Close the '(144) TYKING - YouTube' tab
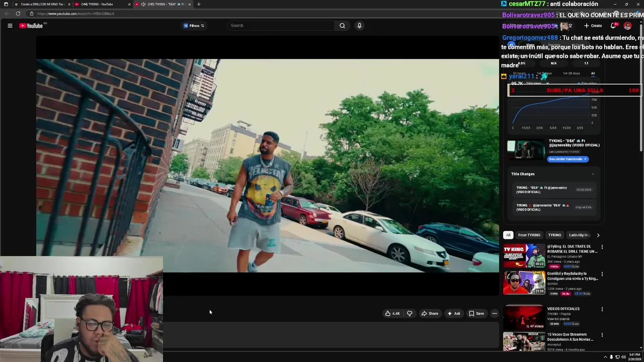This screenshot has width=644, height=362. click(x=129, y=4)
